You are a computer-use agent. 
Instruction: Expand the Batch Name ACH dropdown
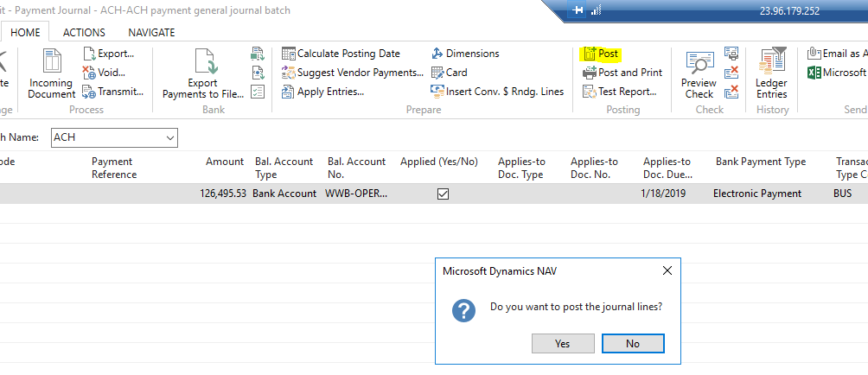pyautogui.click(x=170, y=137)
